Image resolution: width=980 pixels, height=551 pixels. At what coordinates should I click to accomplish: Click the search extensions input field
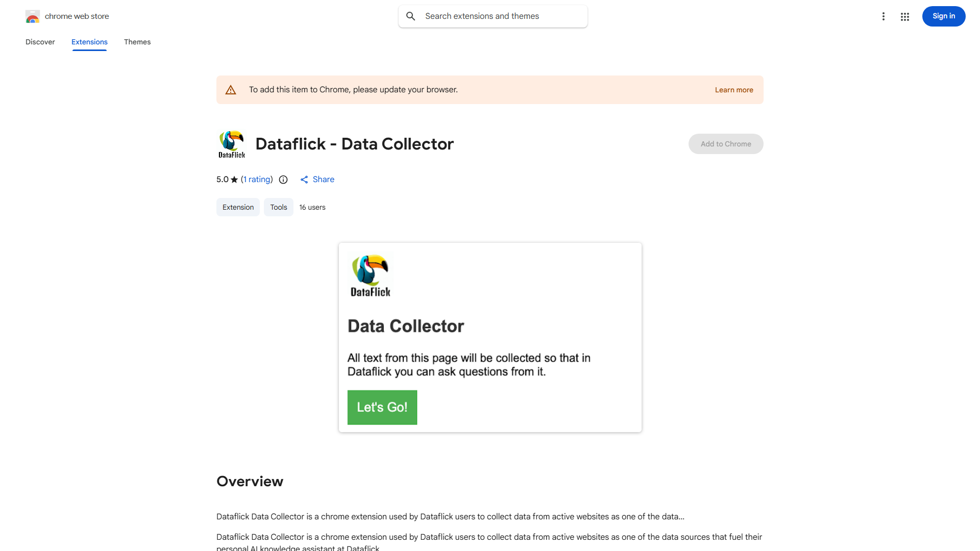pos(493,16)
